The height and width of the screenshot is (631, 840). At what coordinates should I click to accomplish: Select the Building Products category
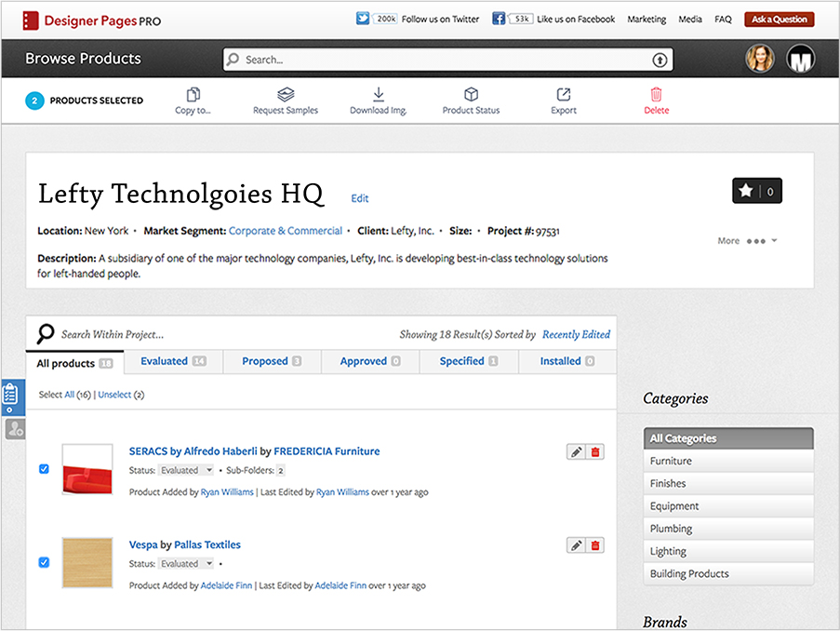pyautogui.click(x=728, y=573)
